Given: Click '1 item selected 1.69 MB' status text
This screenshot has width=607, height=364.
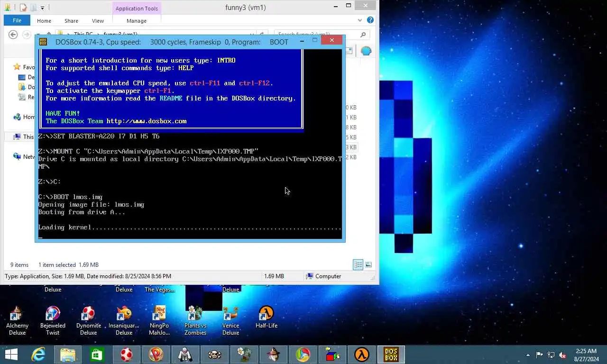Looking at the screenshot, I should pyautogui.click(x=68, y=265).
